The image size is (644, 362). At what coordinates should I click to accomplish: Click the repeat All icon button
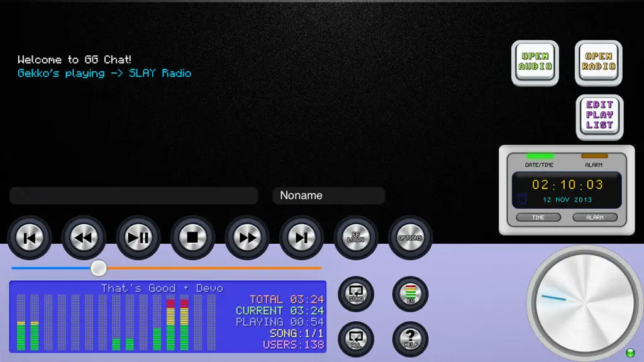pyautogui.click(x=356, y=339)
